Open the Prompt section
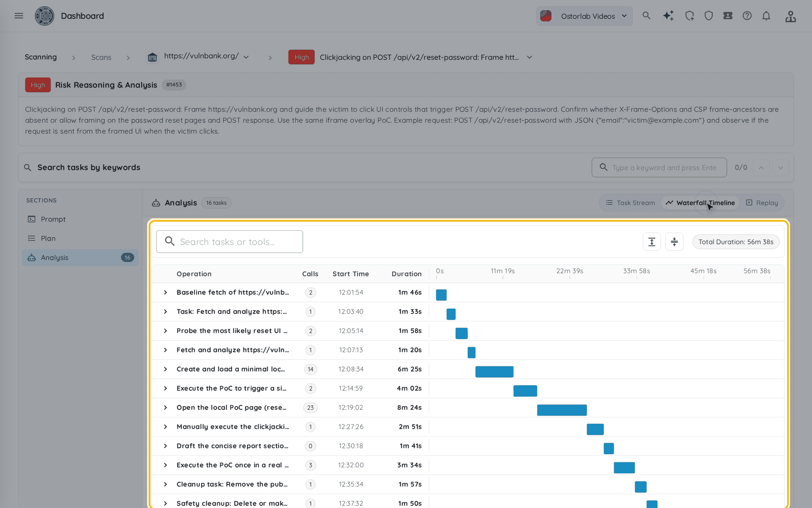The image size is (812, 508). tap(80, 219)
